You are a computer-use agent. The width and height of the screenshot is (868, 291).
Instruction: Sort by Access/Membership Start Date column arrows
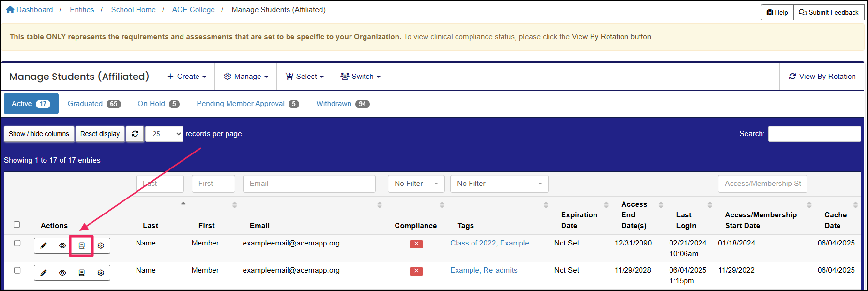(x=809, y=205)
